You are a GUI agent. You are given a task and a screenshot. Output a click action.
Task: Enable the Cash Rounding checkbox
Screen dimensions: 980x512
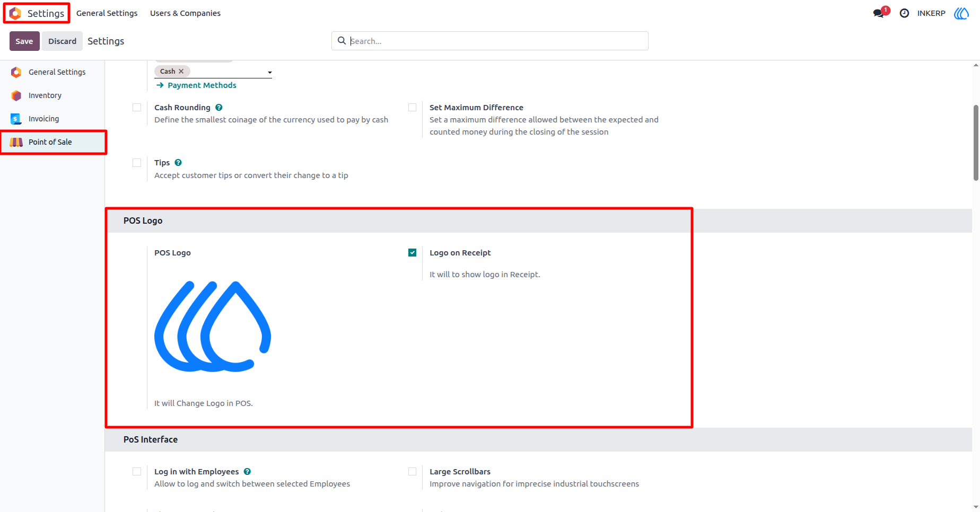pyautogui.click(x=137, y=108)
